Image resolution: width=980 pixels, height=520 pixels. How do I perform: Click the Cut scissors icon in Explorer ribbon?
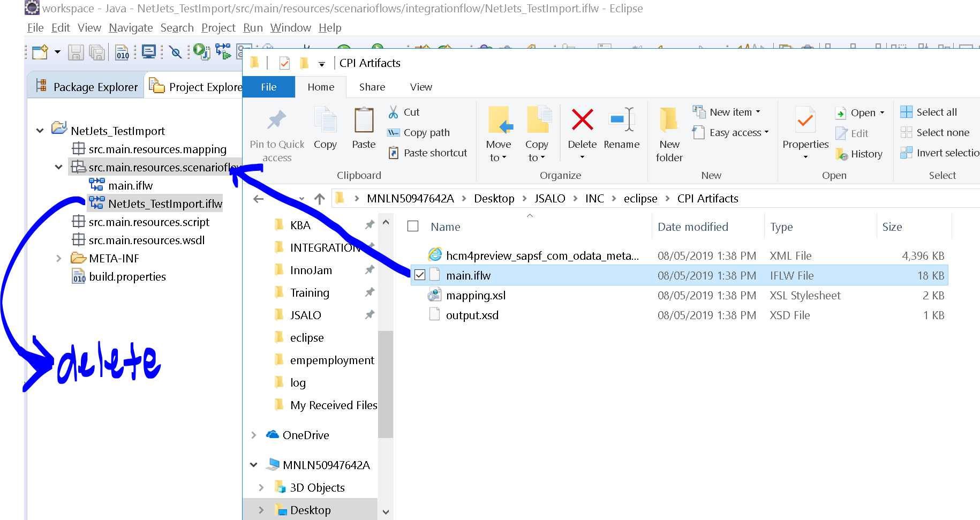393,112
